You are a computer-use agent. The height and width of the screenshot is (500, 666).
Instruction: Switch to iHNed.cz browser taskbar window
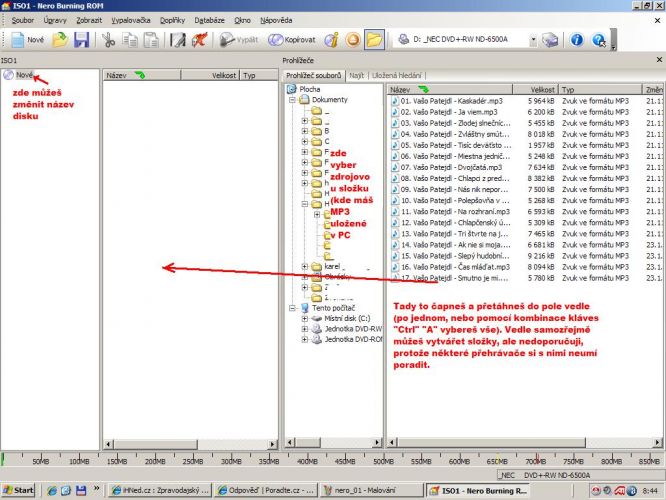(160, 490)
